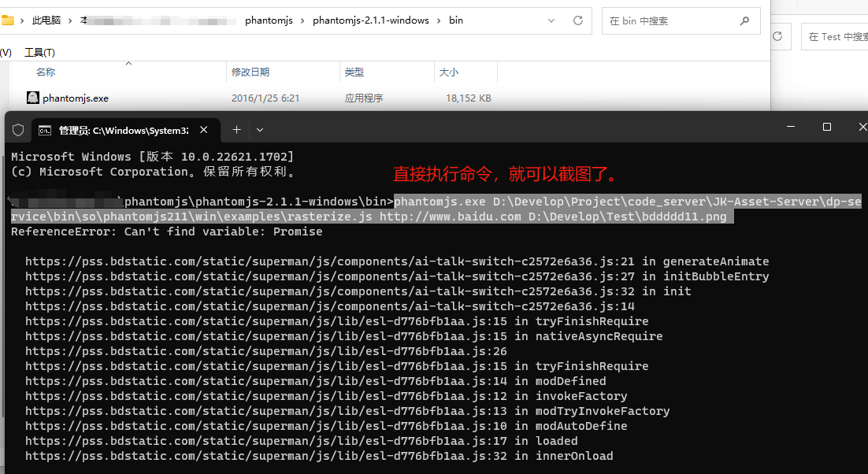
Task: Navigate to phantomjs-2.1.1-windows breadcrumb
Action: [371, 20]
